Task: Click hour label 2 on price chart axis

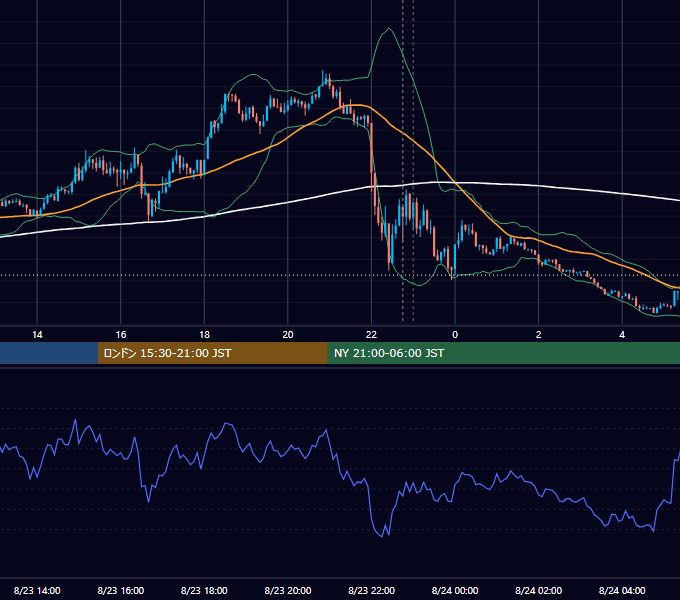Action: tap(538, 335)
